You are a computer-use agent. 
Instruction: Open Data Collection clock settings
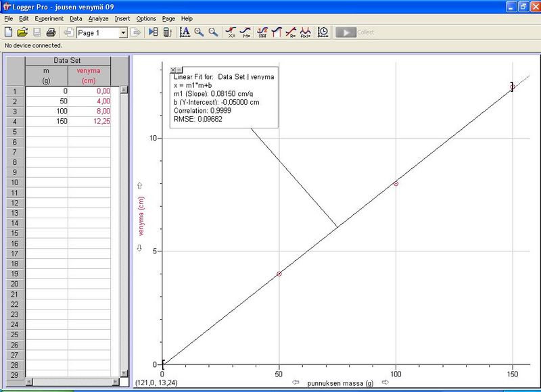(x=323, y=32)
